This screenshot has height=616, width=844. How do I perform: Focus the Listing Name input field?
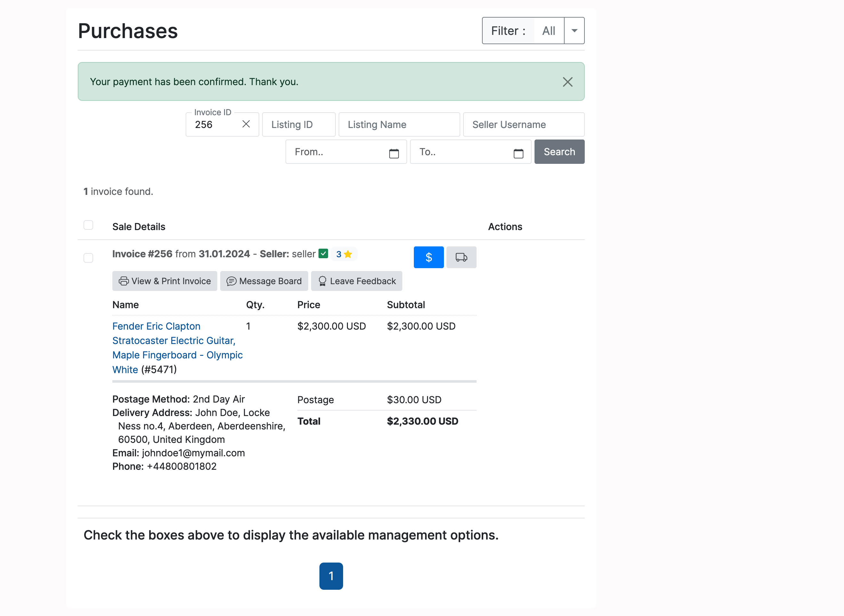(399, 124)
